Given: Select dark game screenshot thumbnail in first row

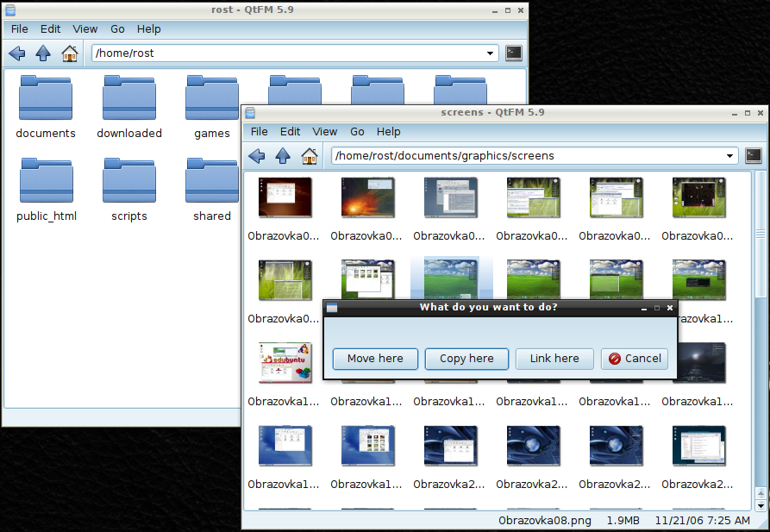Looking at the screenshot, I should pyautogui.click(x=698, y=198).
